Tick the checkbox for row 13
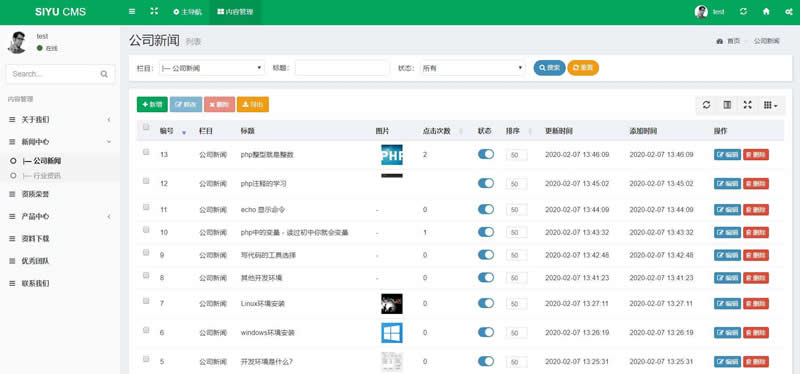This screenshot has width=800, height=374. 146,152
